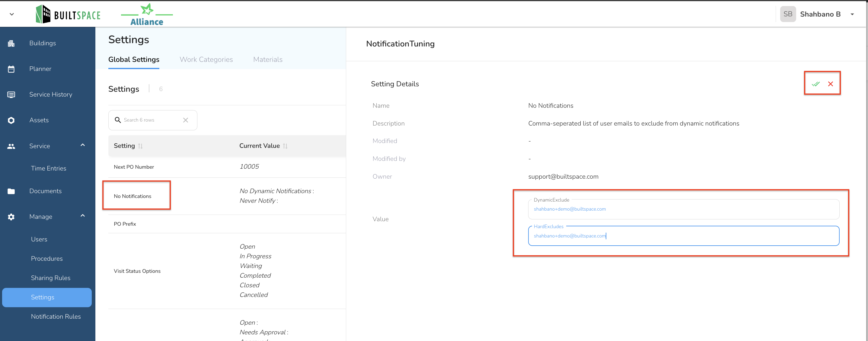Click the Service History list icon
868x341 pixels.
[x=11, y=95]
